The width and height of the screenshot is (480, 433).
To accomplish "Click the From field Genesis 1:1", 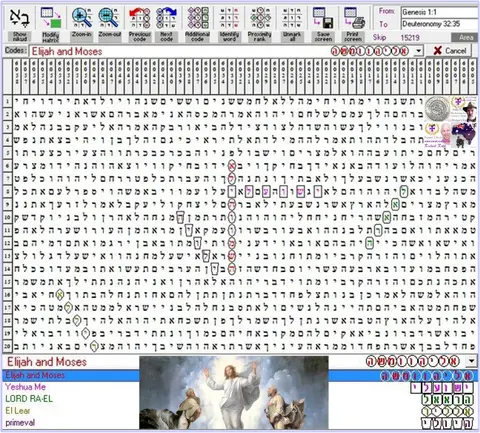I will tap(439, 12).
